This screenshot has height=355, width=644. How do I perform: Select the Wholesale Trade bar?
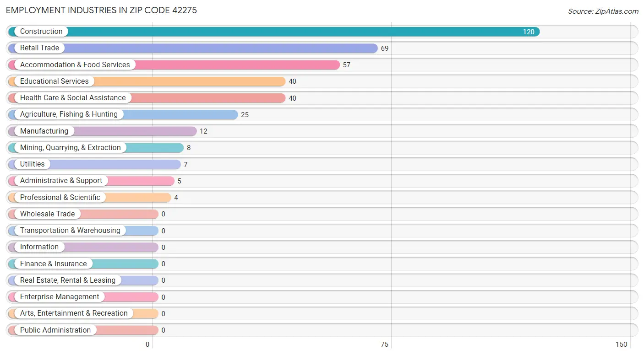[83, 214]
